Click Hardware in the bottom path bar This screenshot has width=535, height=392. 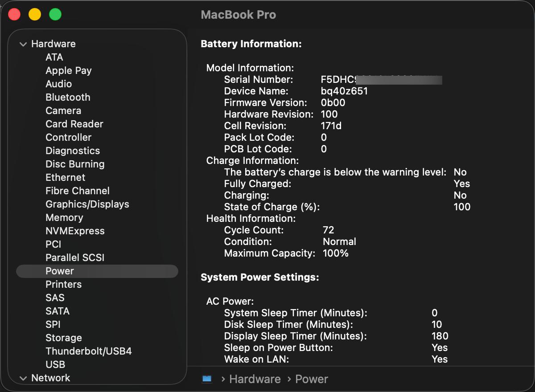point(255,379)
